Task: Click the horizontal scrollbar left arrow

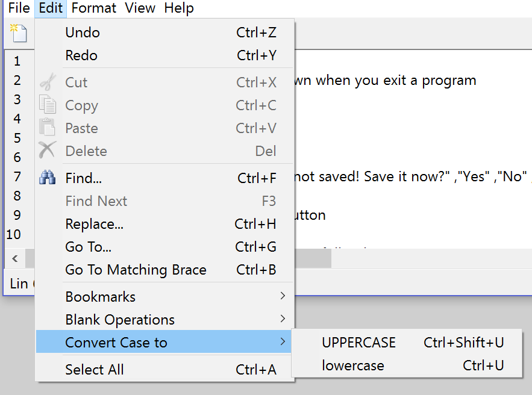Action: coord(14,259)
